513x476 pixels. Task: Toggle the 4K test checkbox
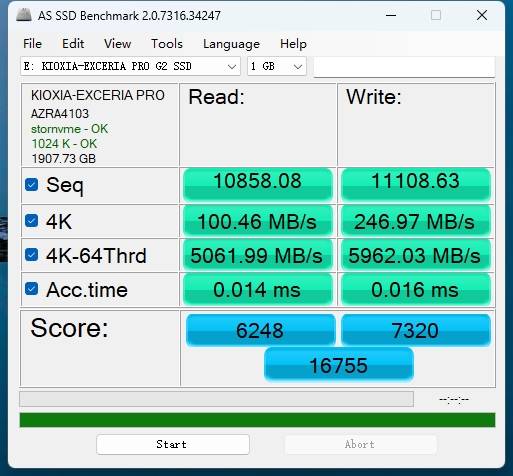coord(32,221)
